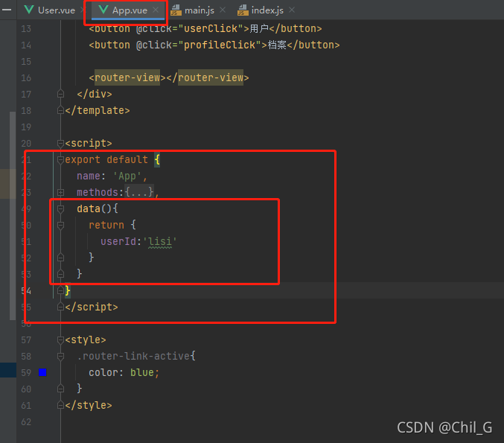The width and height of the screenshot is (504, 443).
Task: Open the main.js tab
Action: (x=199, y=10)
